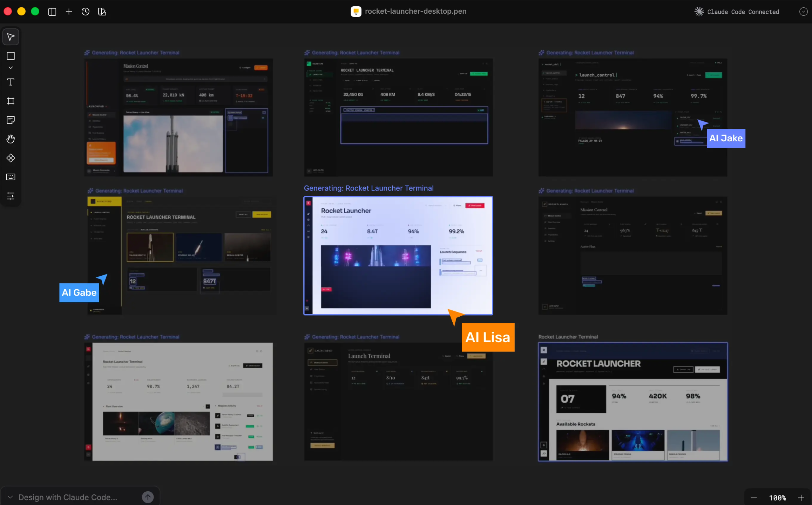Select the Text tool
Viewport: 812px width, 505px height.
click(x=11, y=82)
